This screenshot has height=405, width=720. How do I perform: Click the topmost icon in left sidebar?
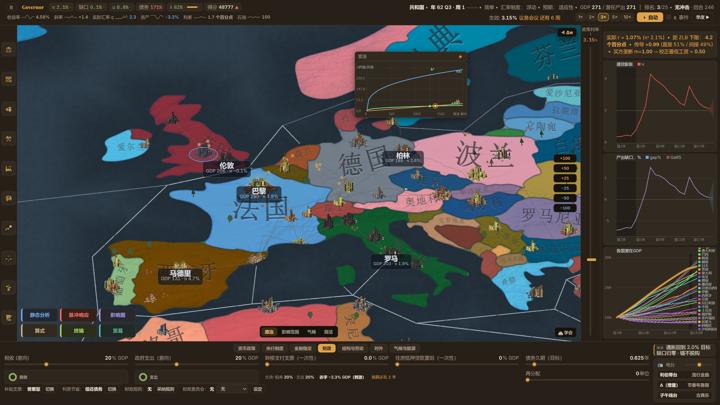coord(9,50)
